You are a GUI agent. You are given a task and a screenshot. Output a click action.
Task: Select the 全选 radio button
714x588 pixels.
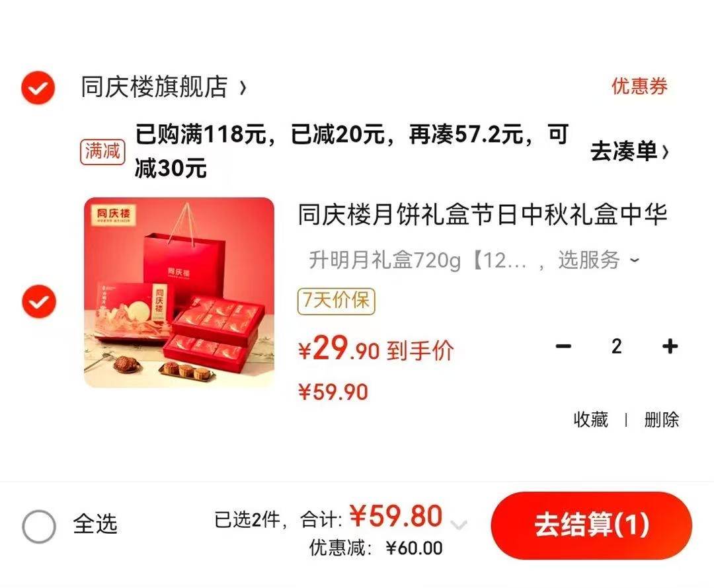39,526
